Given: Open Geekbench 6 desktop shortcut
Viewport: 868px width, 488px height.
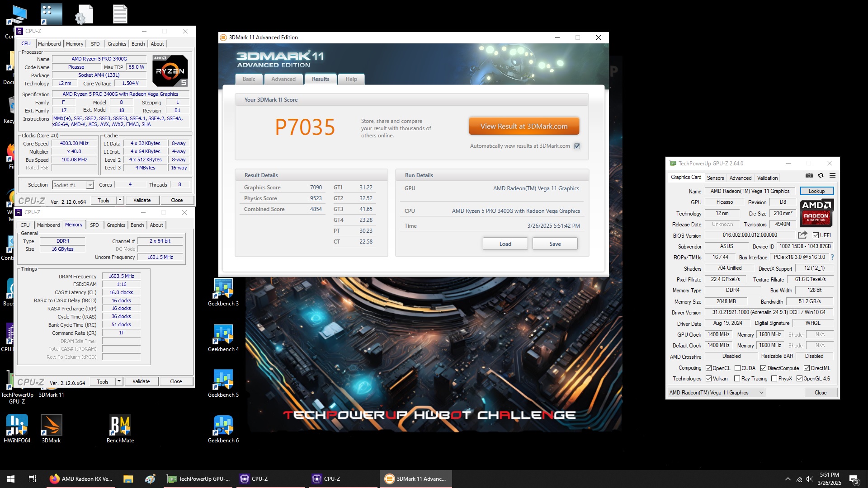Looking at the screenshot, I should pos(223,430).
